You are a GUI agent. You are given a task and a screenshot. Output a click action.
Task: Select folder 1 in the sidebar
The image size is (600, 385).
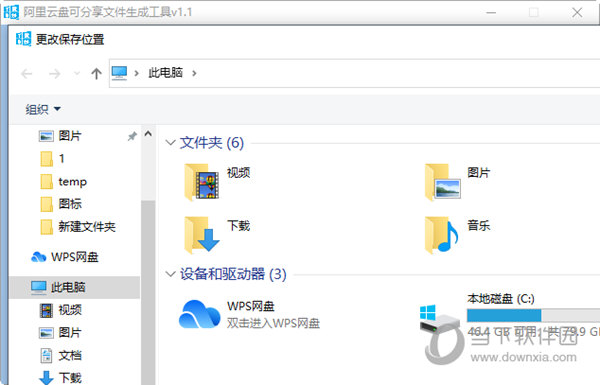52,158
